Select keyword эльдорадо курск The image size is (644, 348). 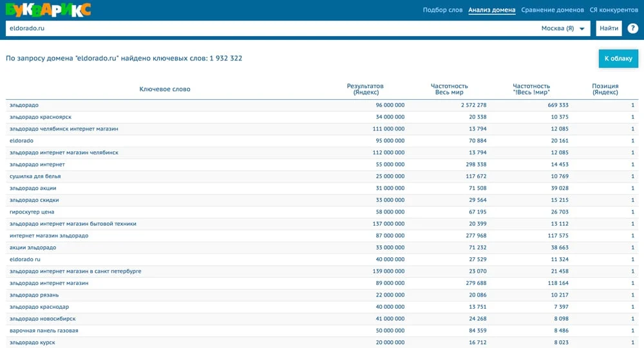tap(32, 343)
